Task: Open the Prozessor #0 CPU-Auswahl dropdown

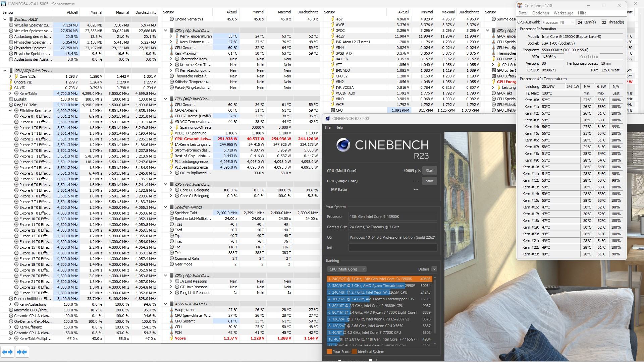Action: (x=558, y=22)
